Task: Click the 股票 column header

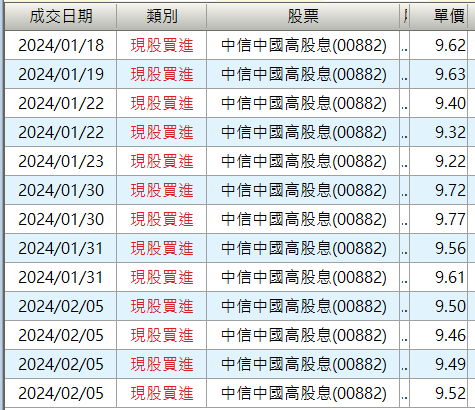Action: coord(303,16)
